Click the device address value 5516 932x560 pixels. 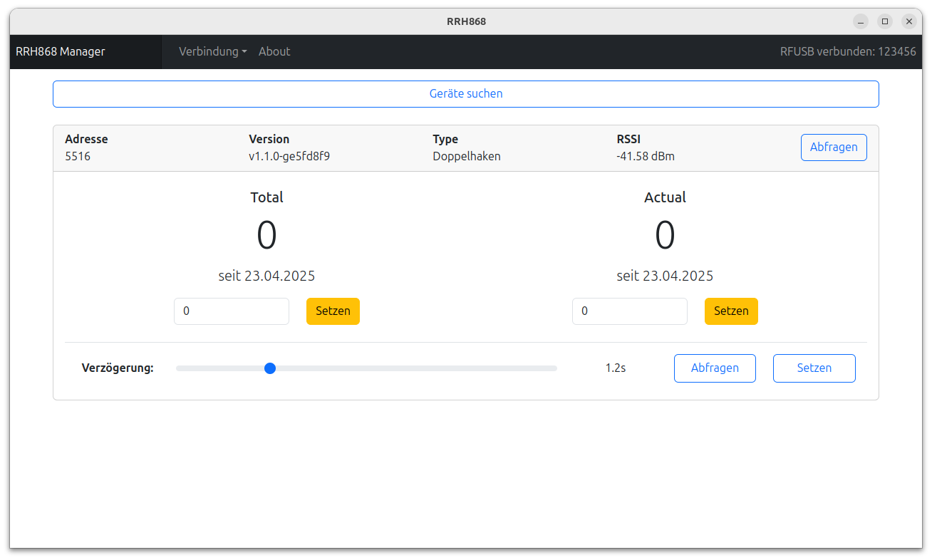coord(78,156)
